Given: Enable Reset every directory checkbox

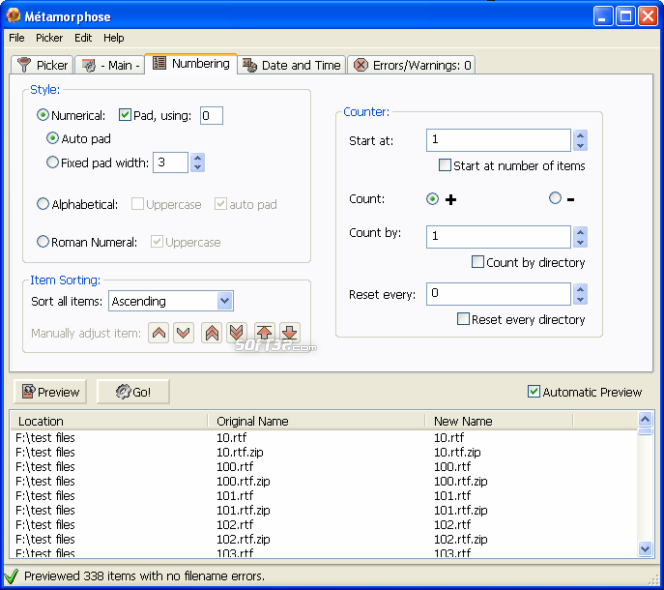Looking at the screenshot, I should coord(463,319).
